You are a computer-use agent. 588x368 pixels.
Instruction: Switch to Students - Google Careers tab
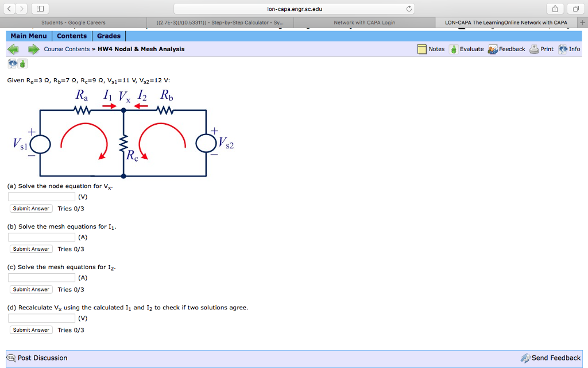73,22
